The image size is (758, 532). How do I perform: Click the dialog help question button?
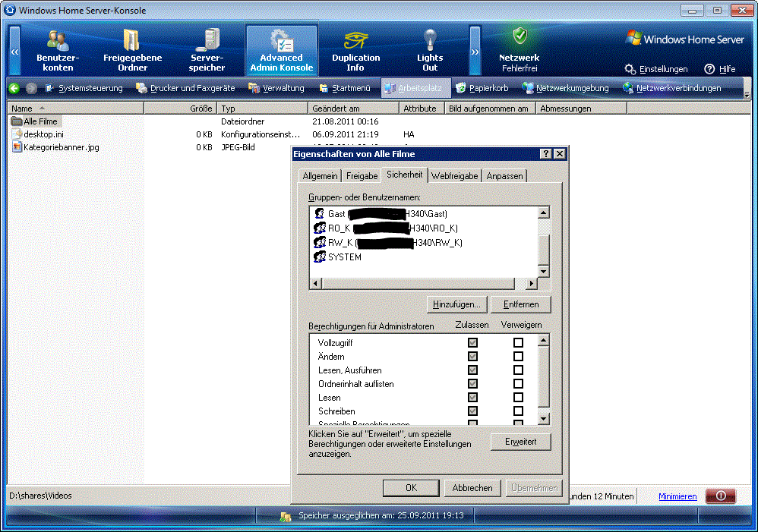click(x=546, y=153)
